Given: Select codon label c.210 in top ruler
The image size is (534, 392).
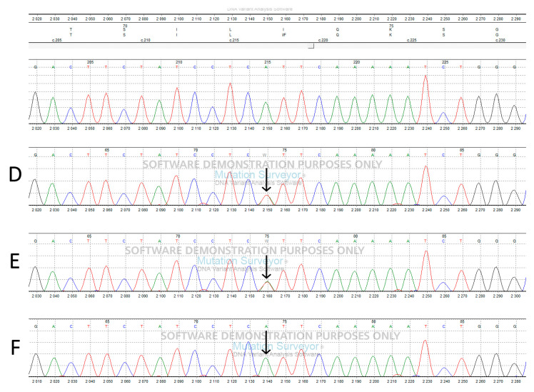Looking at the screenshot, I should click(x=146, y=40).
